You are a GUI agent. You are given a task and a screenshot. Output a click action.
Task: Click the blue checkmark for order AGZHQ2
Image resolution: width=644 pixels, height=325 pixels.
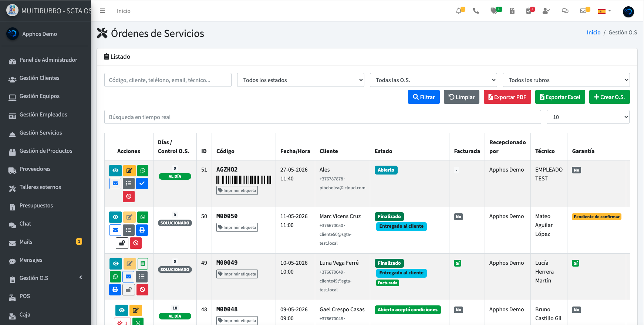tap(142, 183)
